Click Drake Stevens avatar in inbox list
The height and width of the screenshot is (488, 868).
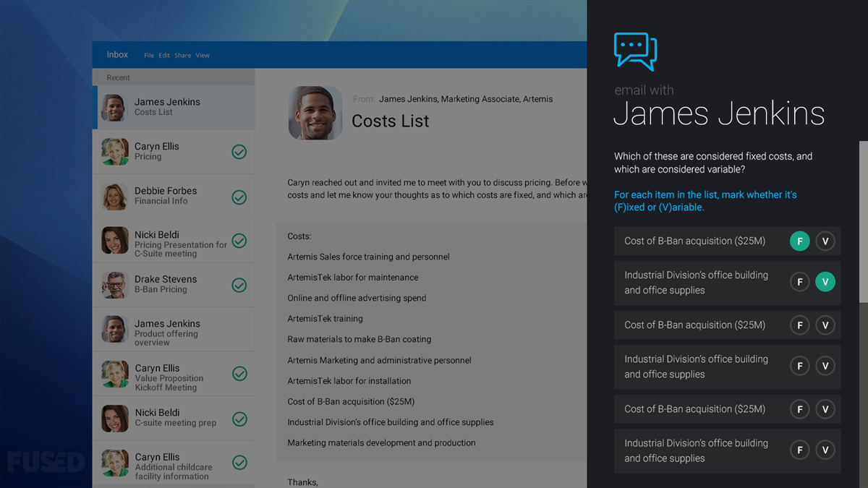(x=114, y=285)
